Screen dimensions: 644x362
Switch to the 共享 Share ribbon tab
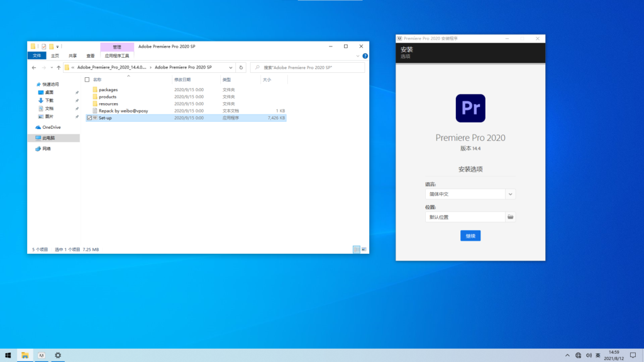[x=73, y=56]
